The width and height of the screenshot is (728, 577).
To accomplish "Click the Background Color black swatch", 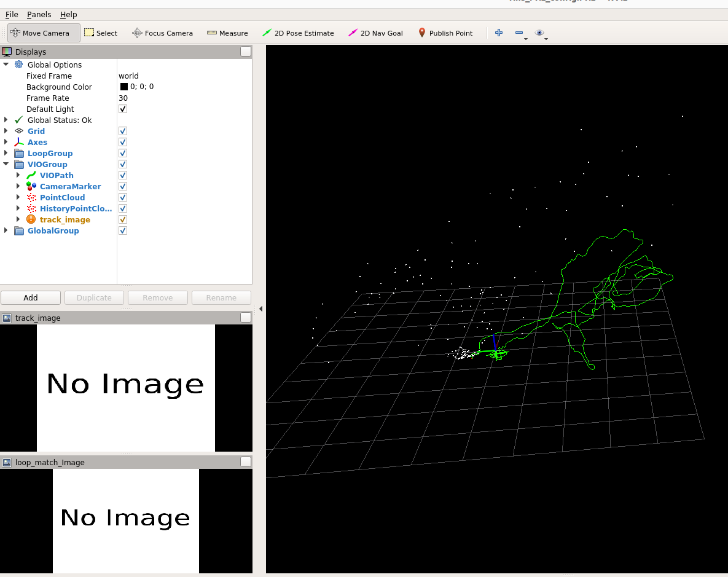I will click(124, 87).
